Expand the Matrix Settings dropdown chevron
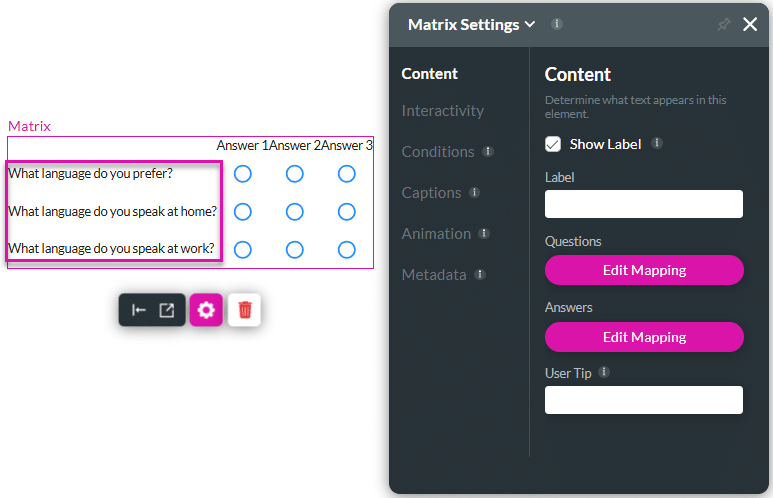 click(530, 24)
